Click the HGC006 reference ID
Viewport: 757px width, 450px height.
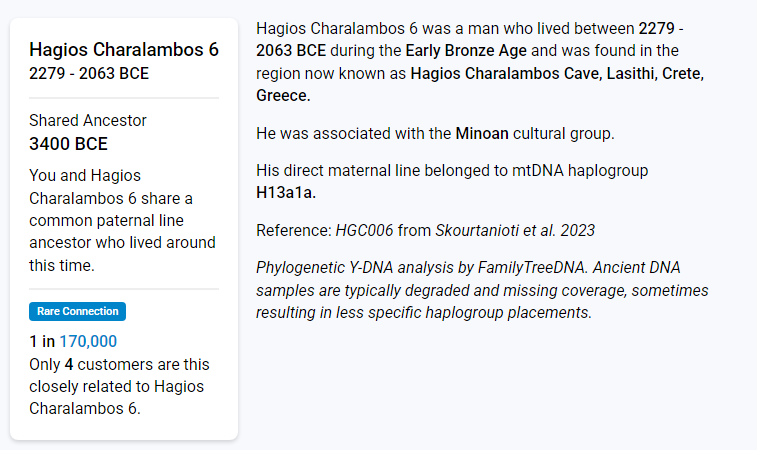[x=364, y=230]
